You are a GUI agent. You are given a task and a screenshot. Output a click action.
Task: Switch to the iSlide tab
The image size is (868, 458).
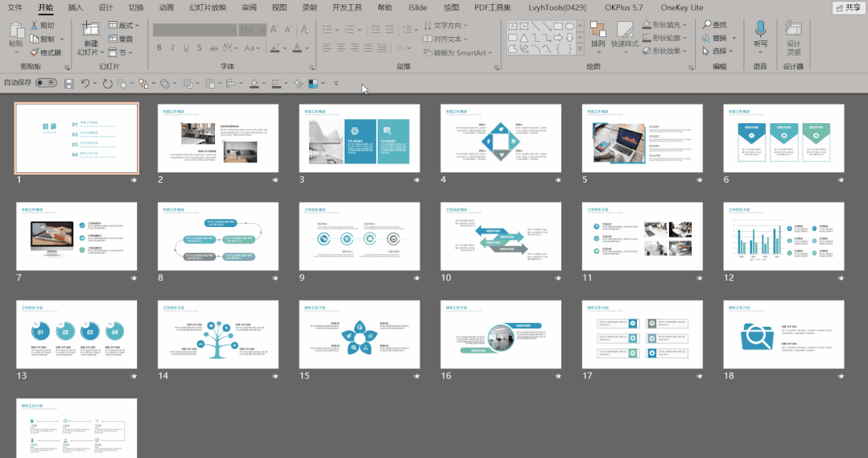[x=417, y=8]
